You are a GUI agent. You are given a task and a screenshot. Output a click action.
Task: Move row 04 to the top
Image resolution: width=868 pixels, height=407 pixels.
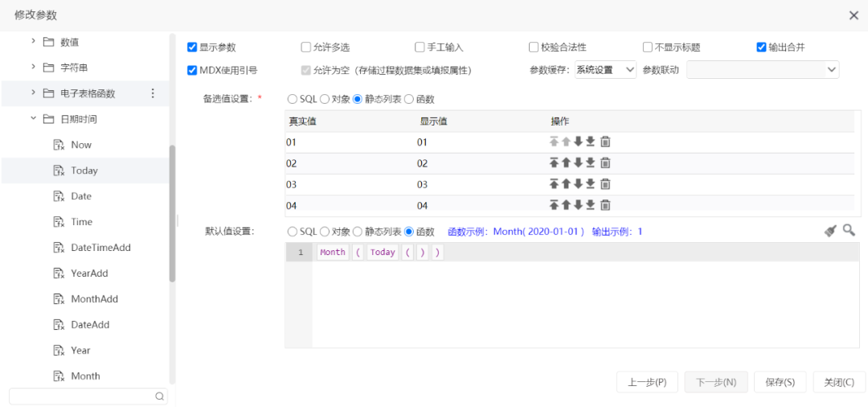[x=554, y=205]
